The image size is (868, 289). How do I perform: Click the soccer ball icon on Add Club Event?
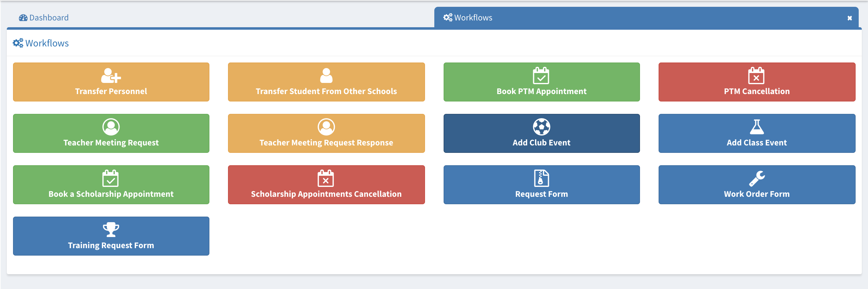pos(541,127)
